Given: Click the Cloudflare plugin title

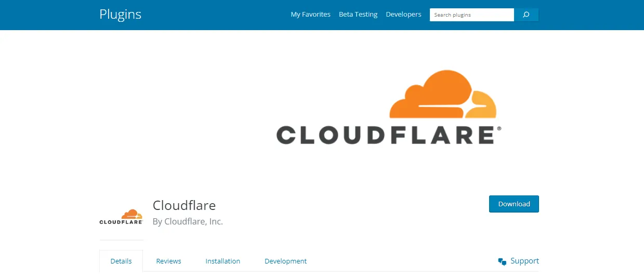Looking at the screenshot, I should click(x=184, y=205).
